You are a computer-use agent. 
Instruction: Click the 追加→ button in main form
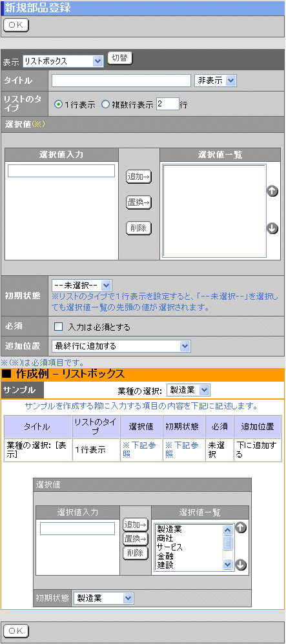[139, 177]
